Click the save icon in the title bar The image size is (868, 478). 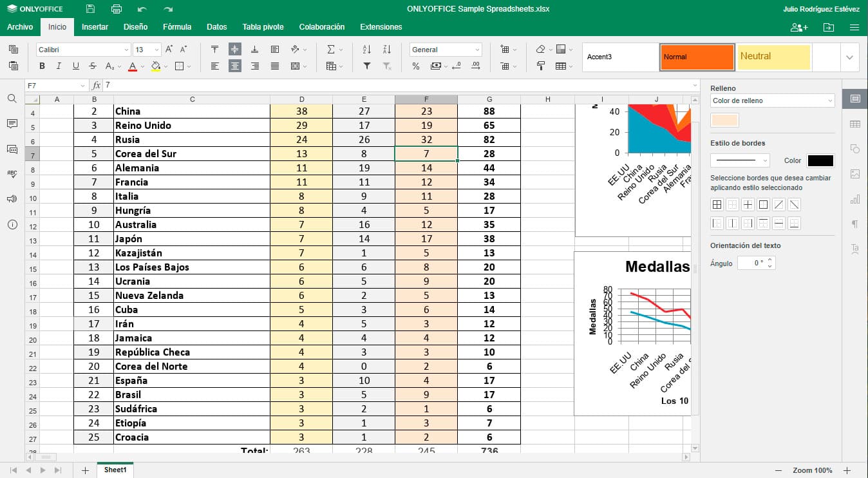90,9
